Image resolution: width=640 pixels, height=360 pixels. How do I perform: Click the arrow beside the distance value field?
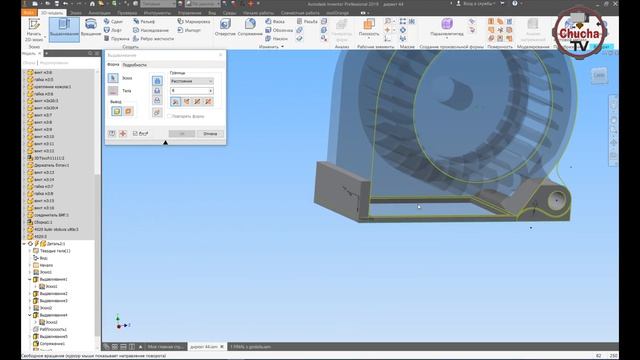point(211,91)
